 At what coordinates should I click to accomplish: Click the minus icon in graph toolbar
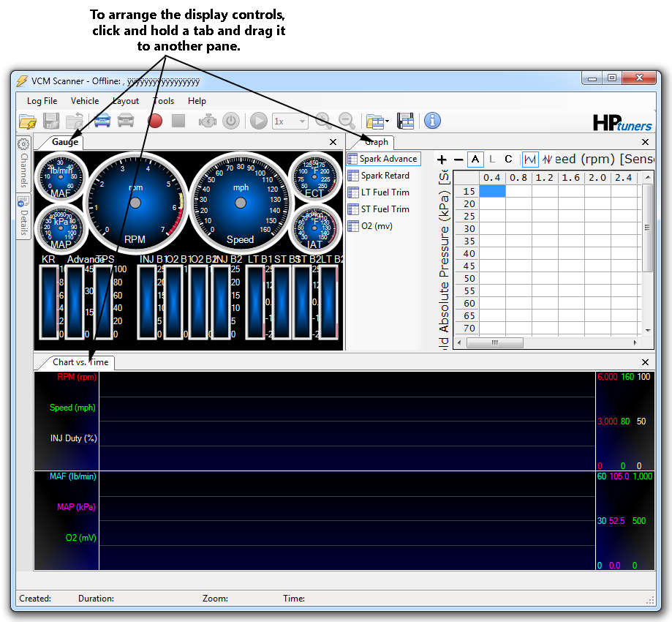[x=458, y=160]
